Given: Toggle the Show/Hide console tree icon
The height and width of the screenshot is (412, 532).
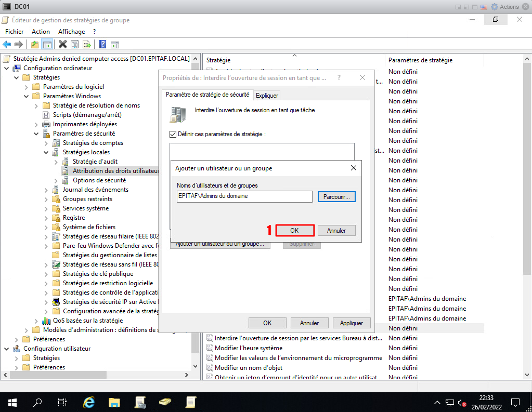Looking at the screenshot, I should click(47, 45).
